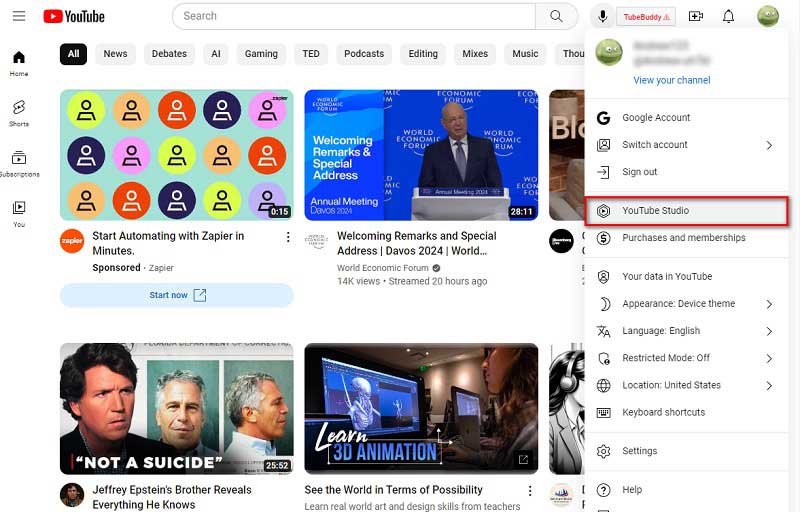Open Shorts in sidebar
The height and width of the screenshot is (512, 800).
pyautogui.click(x=19, y=113)
